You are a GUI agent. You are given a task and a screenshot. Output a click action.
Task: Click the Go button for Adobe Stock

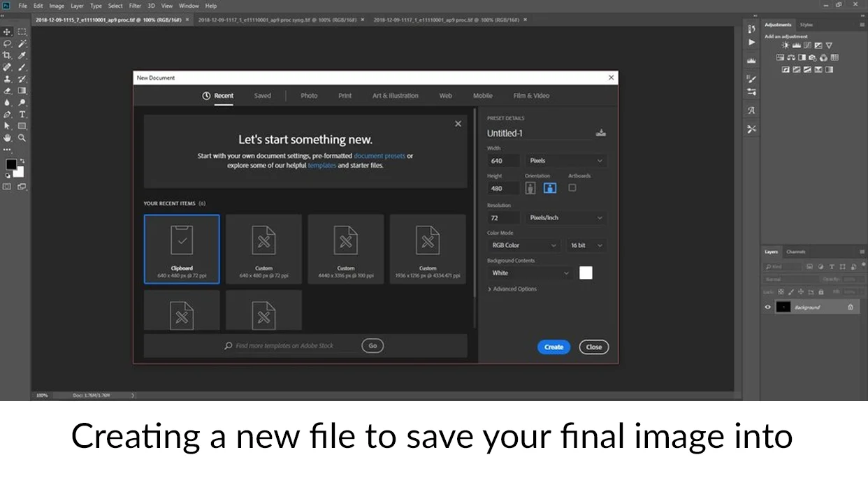(372, 345)
